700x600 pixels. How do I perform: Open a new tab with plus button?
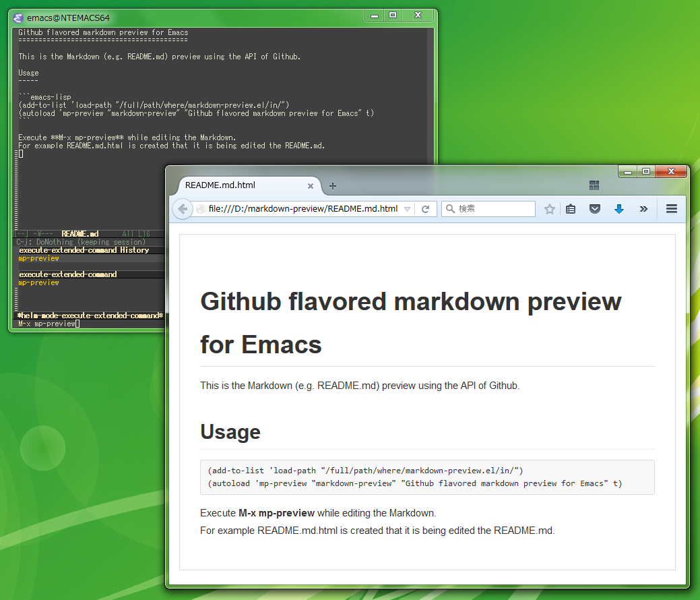tap(333, 186)
